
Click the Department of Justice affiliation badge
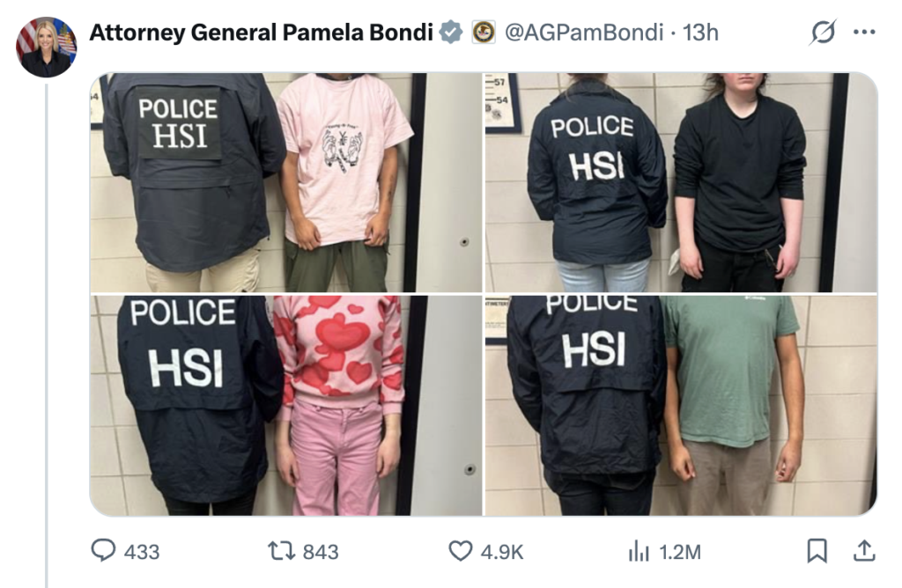click(x=484, y=33)
